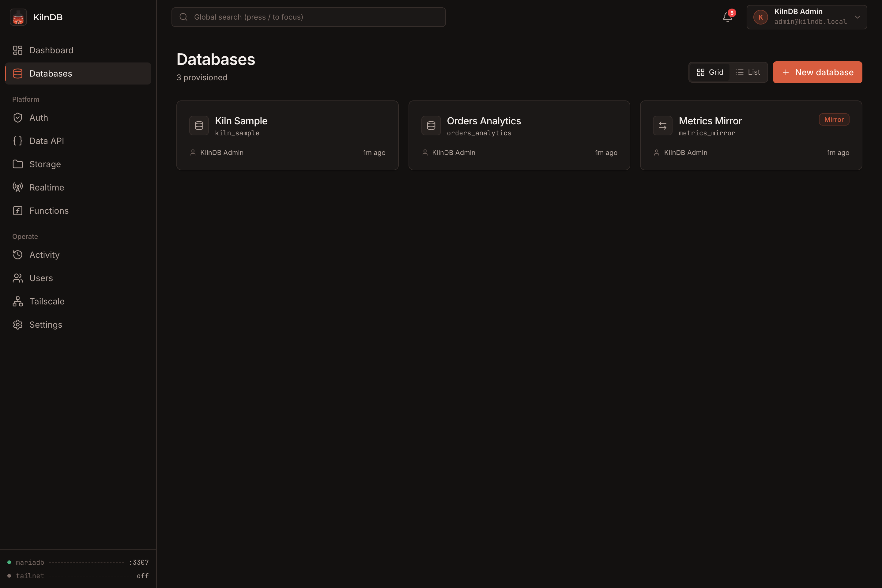The image size is (882, 588).
Task: Click the Orders Analytics database icon
Action: [431, 126]
